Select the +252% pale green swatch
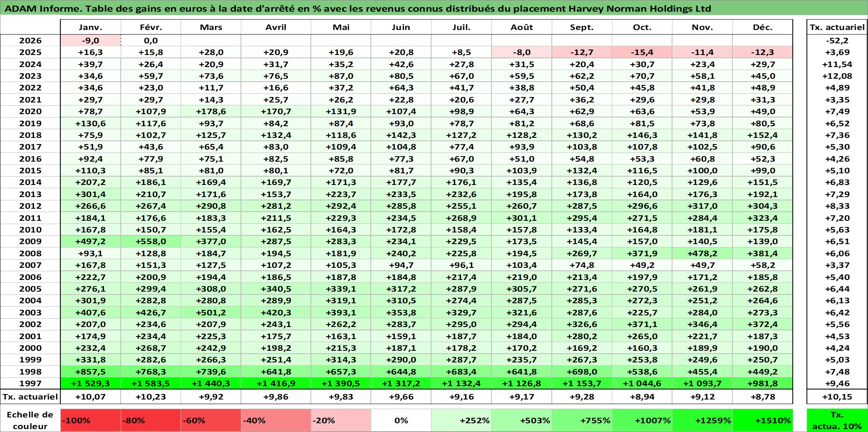Screen dimensions: 868x432 (x=461, y=420)
